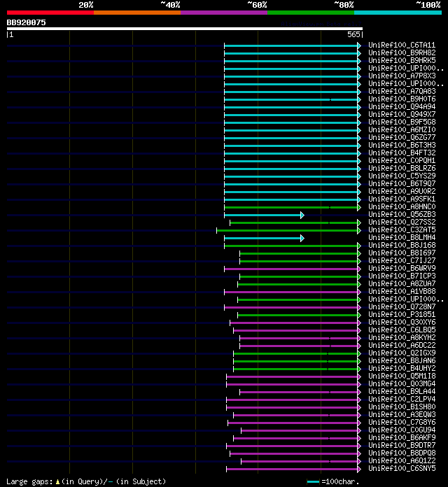The height and width of the screenshot is (487, 448).
Task: Select the label UniRef100_Q27SS2
Action: [x=402, y=222]
